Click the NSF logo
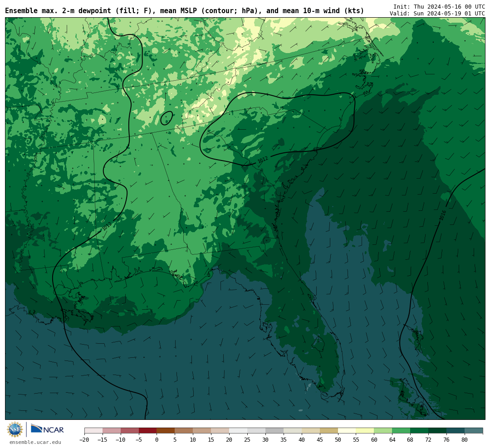The image size is (490, 448). 15,429
